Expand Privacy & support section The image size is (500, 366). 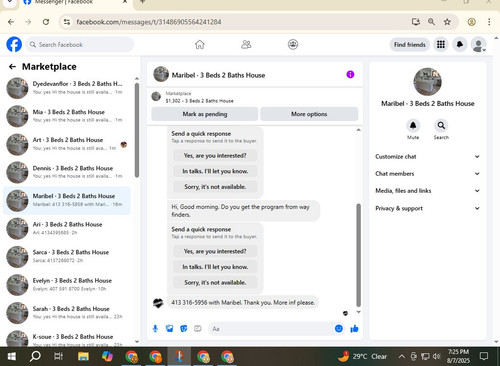click(427, 208)
